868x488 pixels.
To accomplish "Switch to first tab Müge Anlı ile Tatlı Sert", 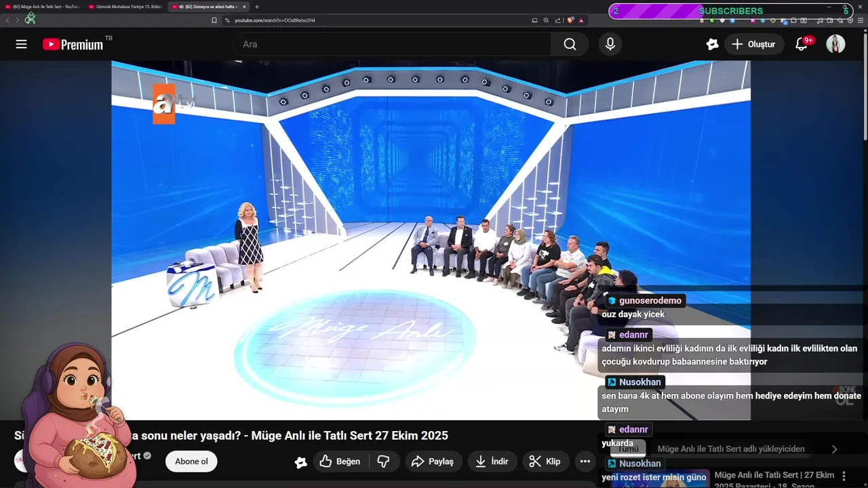I will click(42, 6).
